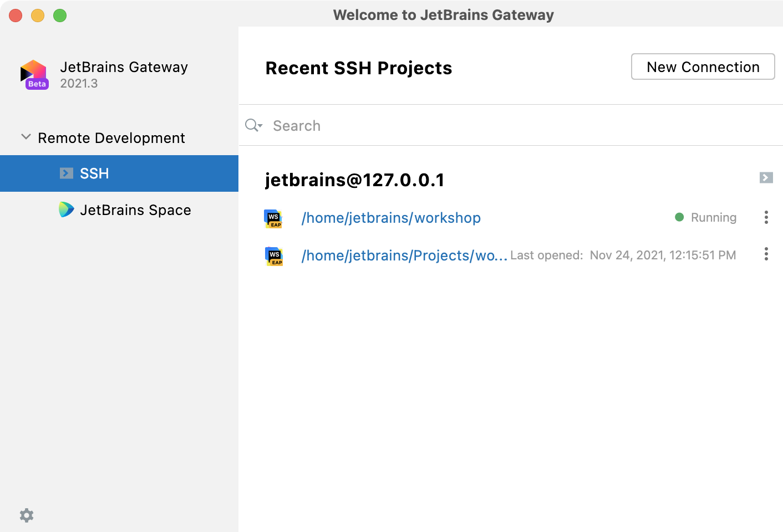Open the /home/jetbrains/Projects/wo... project link

coord(404,255)
